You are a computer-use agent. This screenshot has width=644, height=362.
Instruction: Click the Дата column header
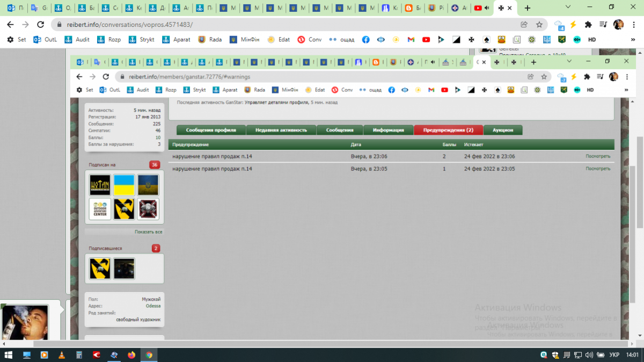356,145
